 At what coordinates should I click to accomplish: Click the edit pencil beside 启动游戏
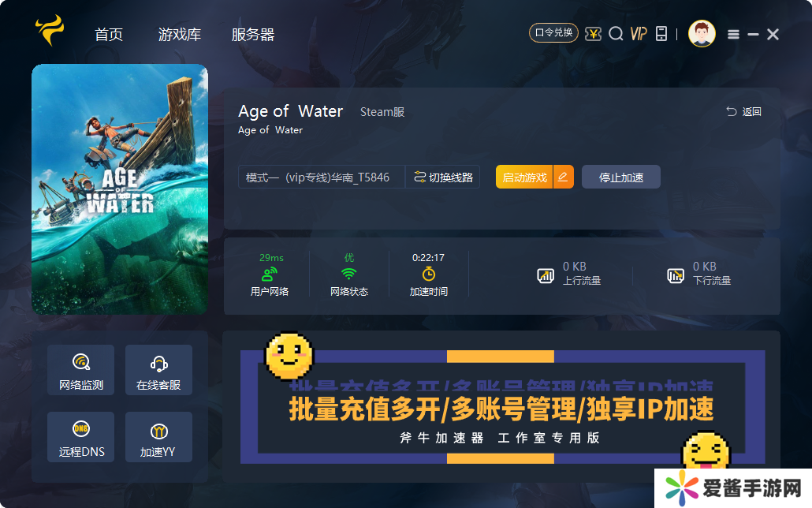click(563, 177)
